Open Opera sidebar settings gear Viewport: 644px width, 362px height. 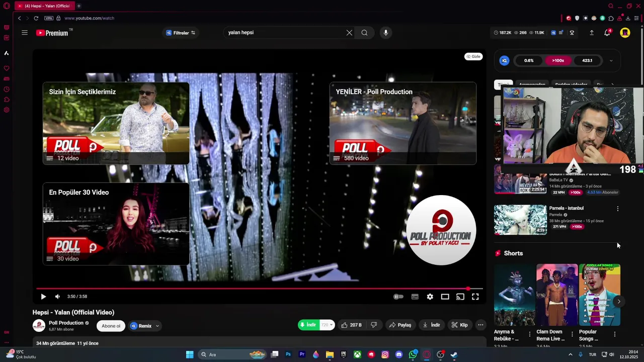(x=7, y=110)
